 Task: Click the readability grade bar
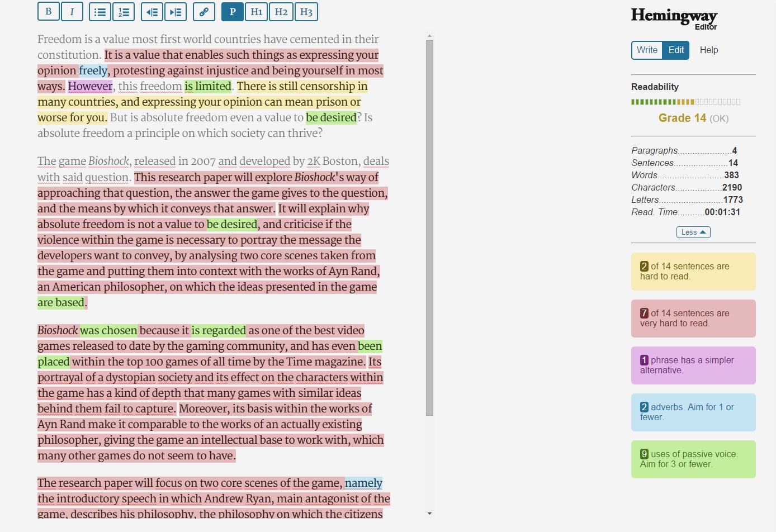click(686, 102)
